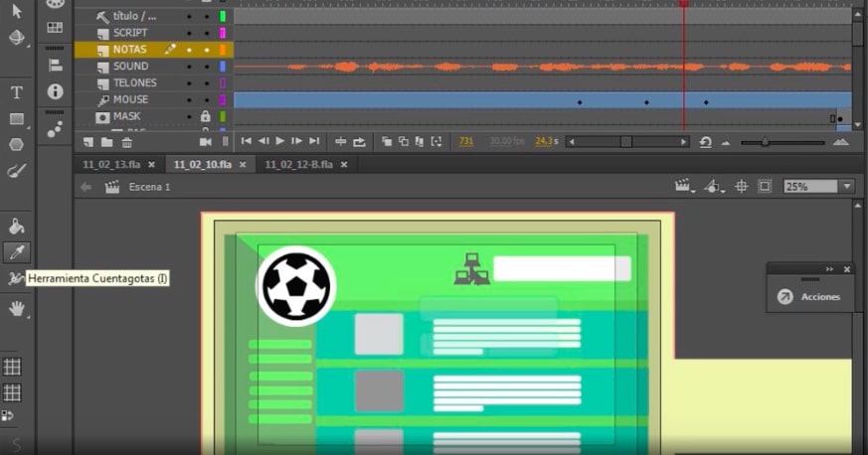The image size is (868, 455).
Task: Toggle lock on TELONES layer
Action: [x=207, y=83]
